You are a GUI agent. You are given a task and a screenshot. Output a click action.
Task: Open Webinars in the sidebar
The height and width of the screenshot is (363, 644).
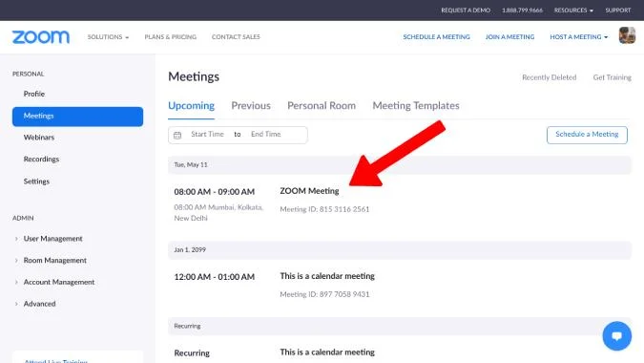tap(39, 138)
